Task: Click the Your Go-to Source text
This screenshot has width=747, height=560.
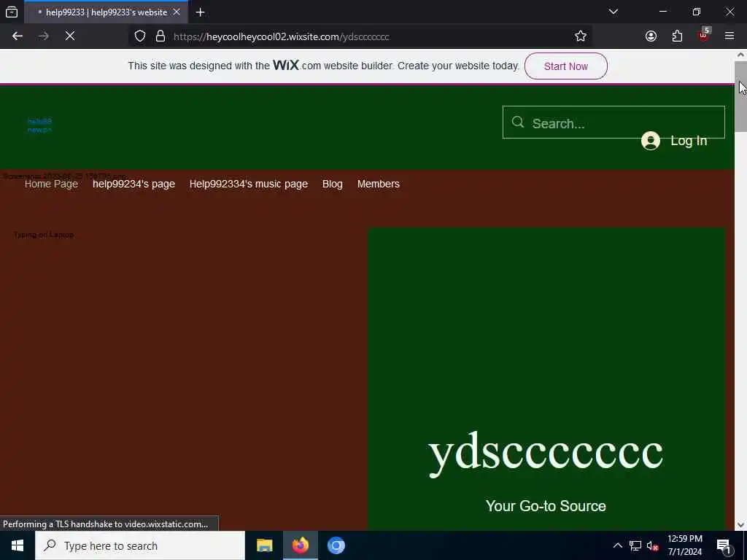Action: pyautogui.click(x=546, y=506)
